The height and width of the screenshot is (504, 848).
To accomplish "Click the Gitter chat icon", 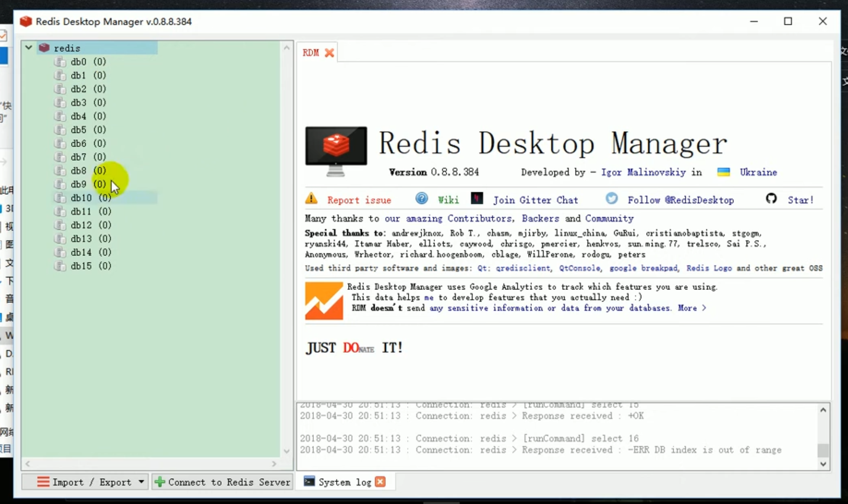I will coord(477,198).
